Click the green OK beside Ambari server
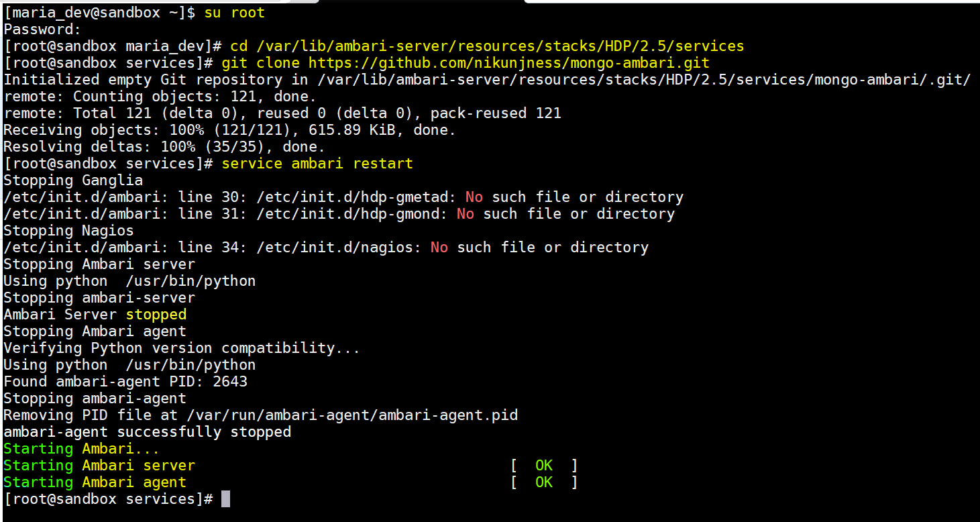 tap(544, 466)
